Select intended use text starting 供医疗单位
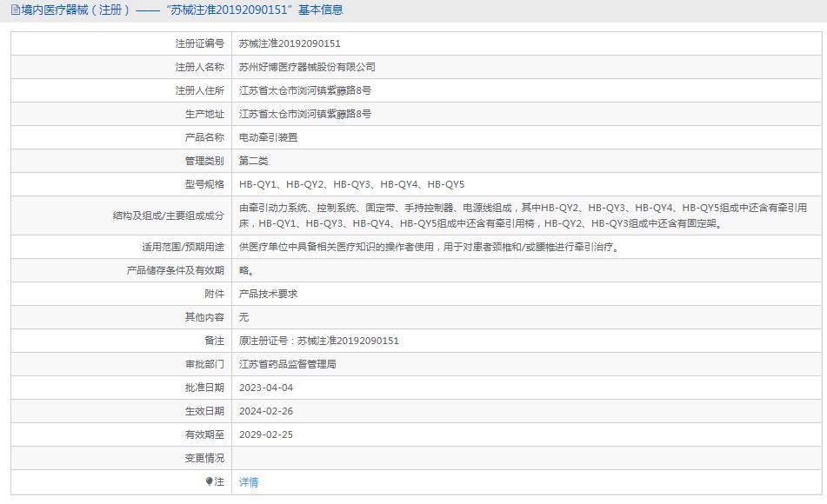This screenshot has width=827, height=504. click(x=430, y=247)
